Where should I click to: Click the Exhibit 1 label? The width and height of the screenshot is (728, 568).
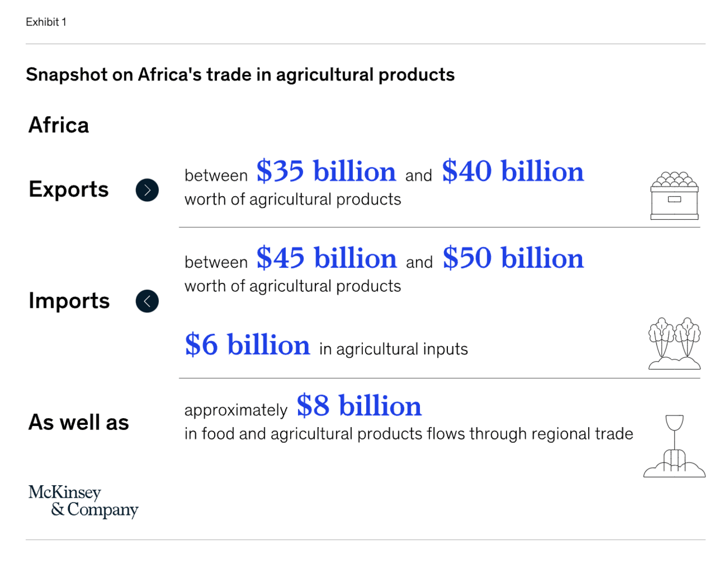(x=46, y=22)
